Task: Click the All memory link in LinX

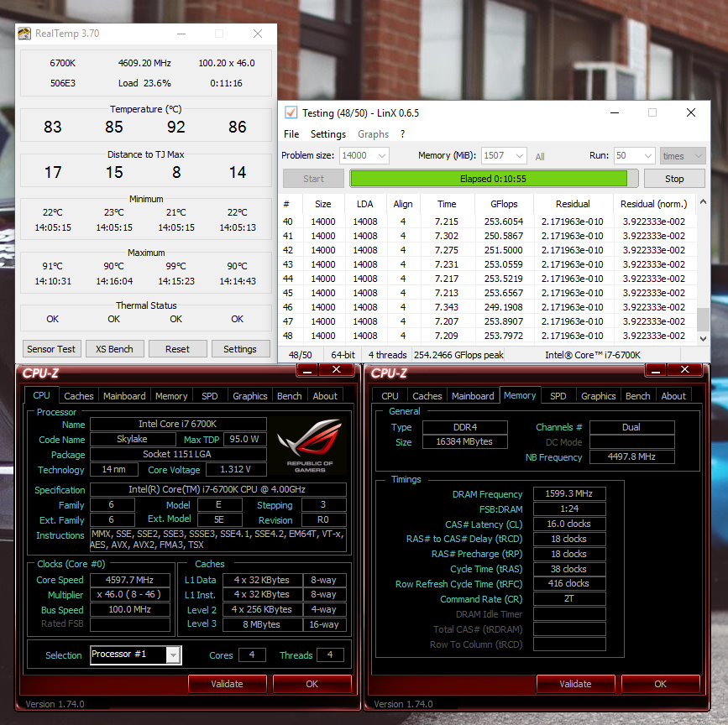Action: [x=540, y=157]
